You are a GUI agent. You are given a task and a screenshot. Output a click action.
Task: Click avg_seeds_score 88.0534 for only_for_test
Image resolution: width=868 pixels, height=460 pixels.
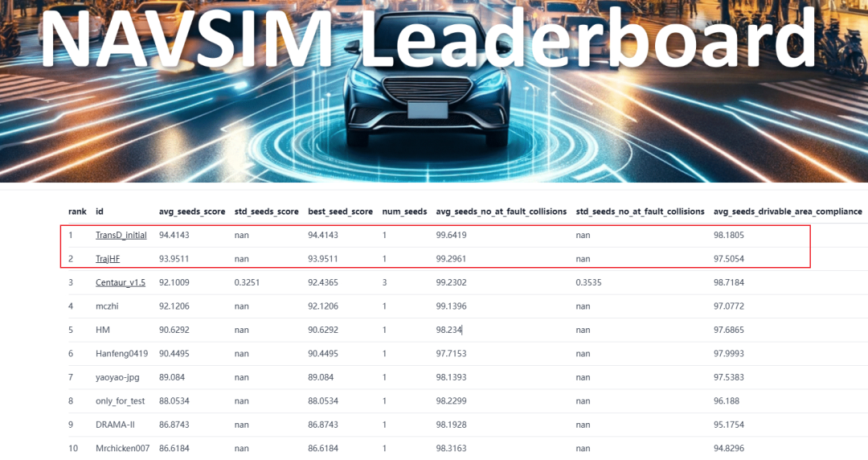click(x=174, y=401)
